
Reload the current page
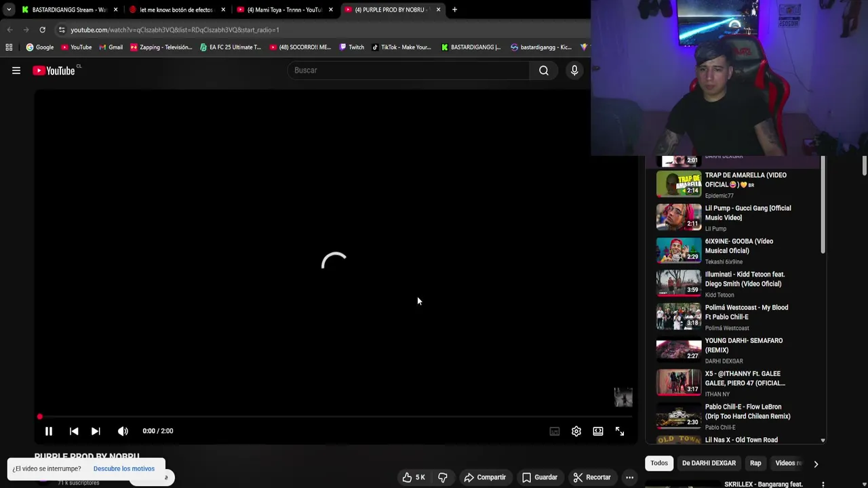(x=42, y=30)
